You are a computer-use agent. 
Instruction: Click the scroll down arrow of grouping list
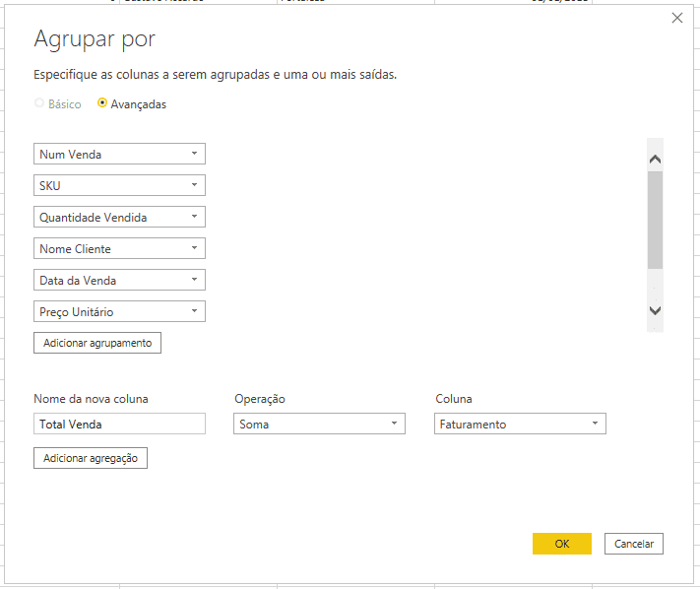tap(655, 310)
